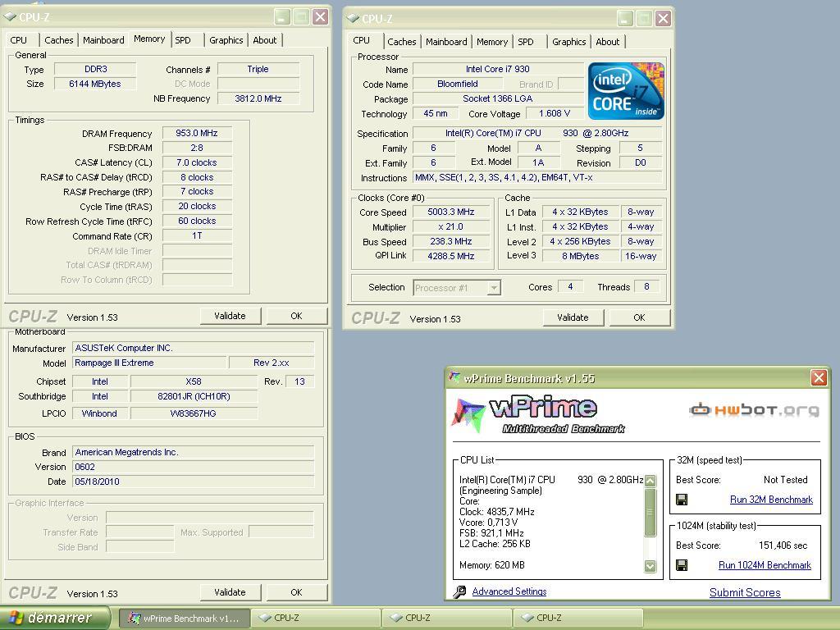This screenshot has width=840, height=630.
Task: Click the Command Rate value 1T
Action: 197,235
